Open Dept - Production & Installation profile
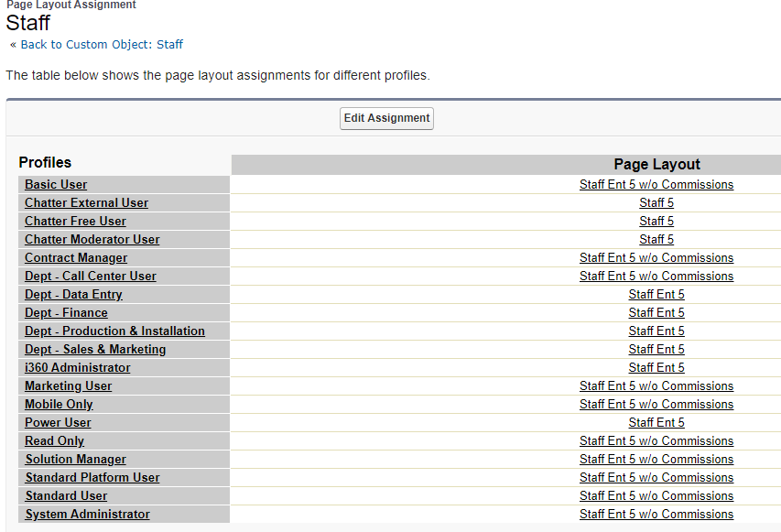 coord(114,331)
